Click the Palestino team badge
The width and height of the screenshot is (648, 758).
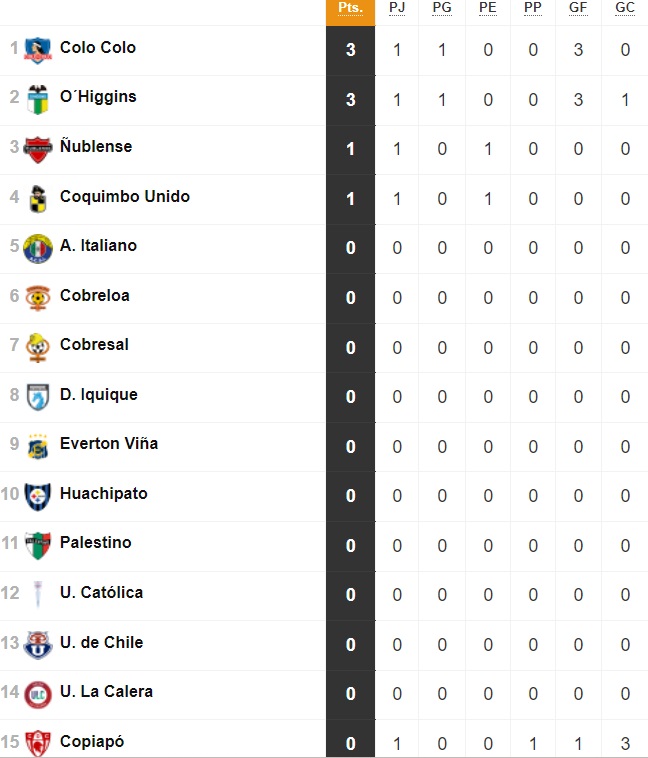[38, 545]
